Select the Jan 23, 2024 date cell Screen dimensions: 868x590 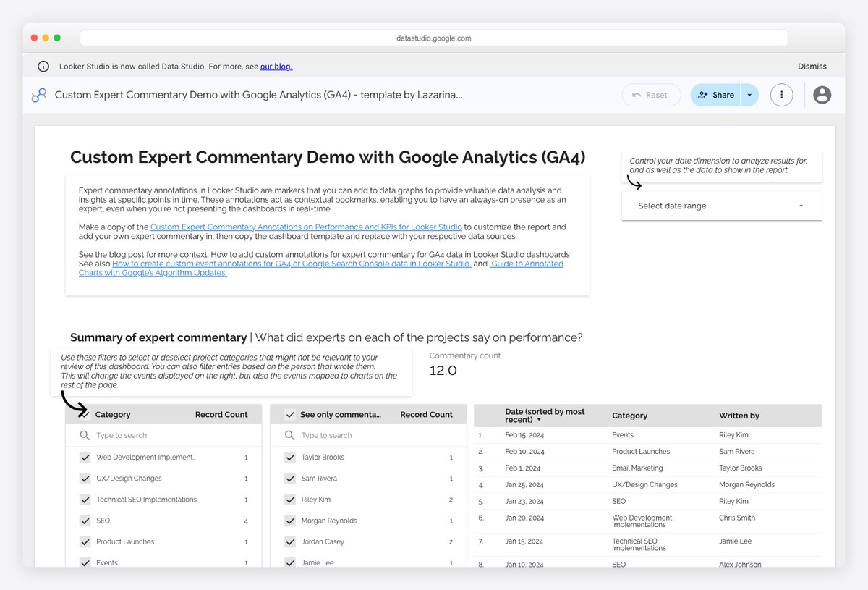(x=524, y=502)
